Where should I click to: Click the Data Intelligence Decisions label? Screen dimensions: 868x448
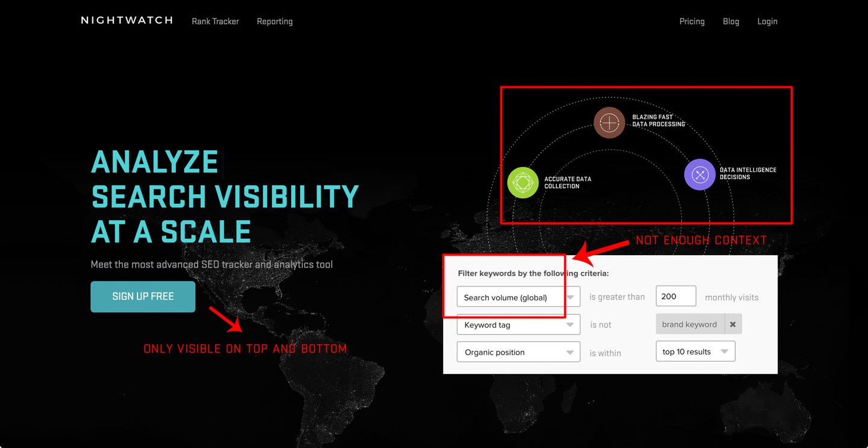point(747,174)
